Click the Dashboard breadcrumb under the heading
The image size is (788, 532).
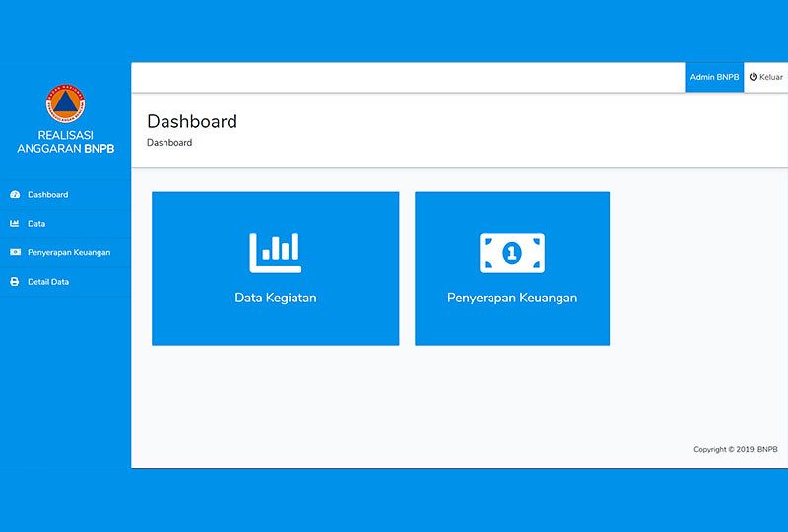pyautogui.click(x=169, y=142)
